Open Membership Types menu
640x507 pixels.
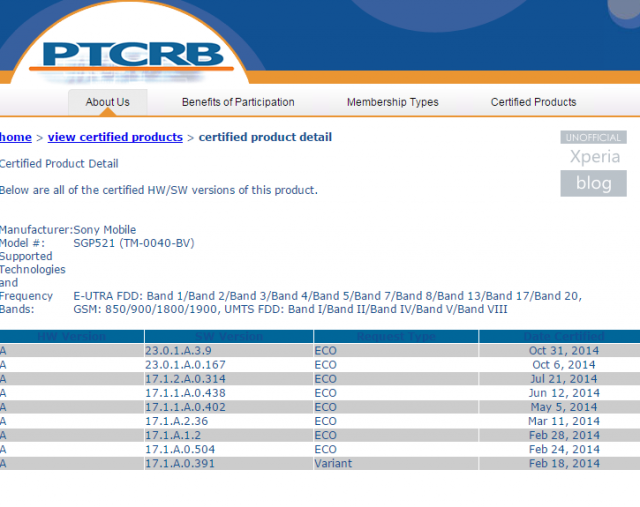[x=393, y=102]
